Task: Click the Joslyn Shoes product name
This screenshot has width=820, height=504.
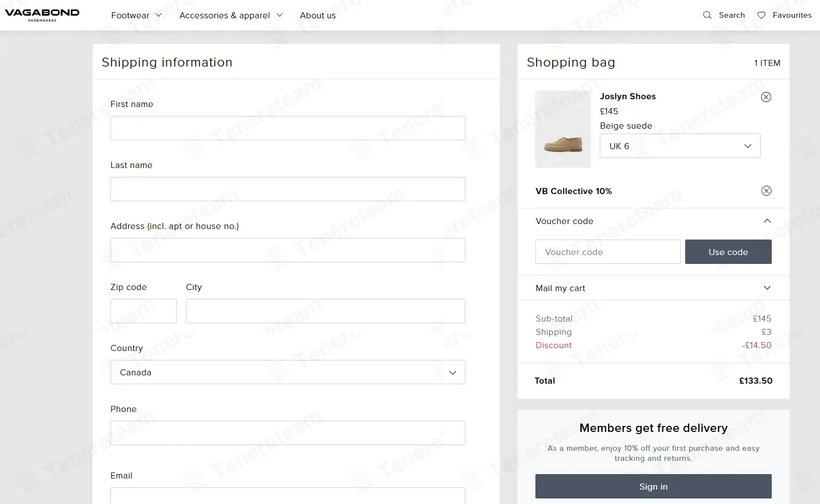Action: tap(628, 96)
